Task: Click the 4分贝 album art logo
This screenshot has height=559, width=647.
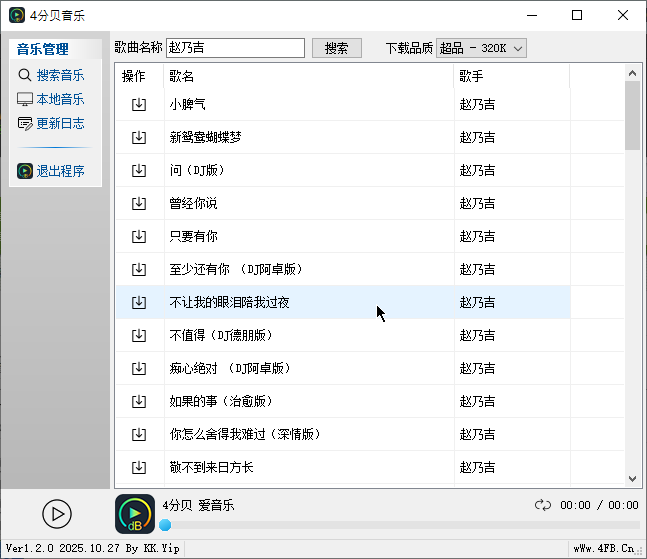Action: click(135, 514)
